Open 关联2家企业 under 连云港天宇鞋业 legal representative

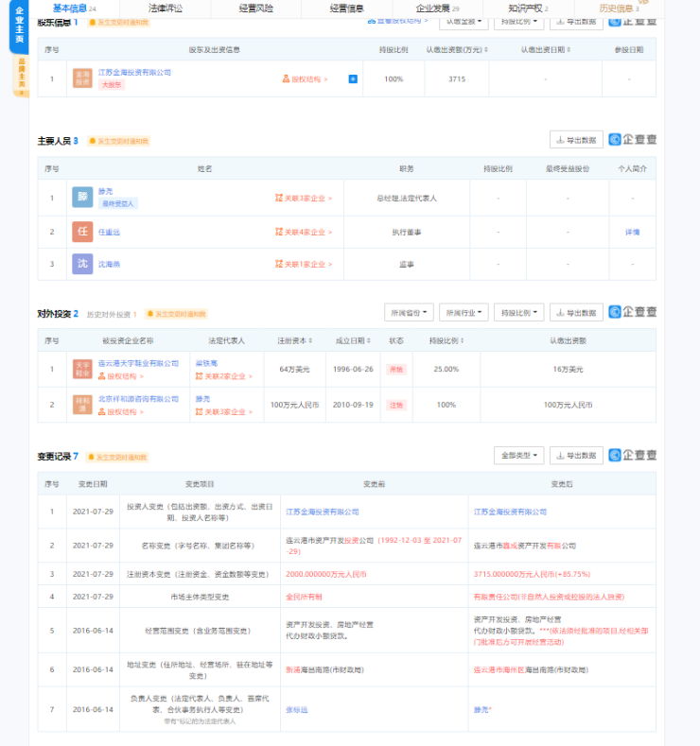coord(225,376)
